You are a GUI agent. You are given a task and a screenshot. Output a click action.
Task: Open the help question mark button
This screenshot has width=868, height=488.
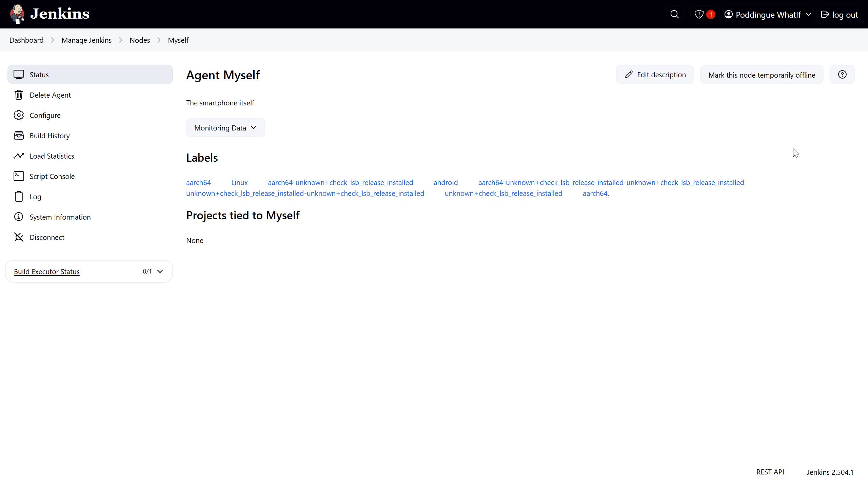(x=842, y=74)
